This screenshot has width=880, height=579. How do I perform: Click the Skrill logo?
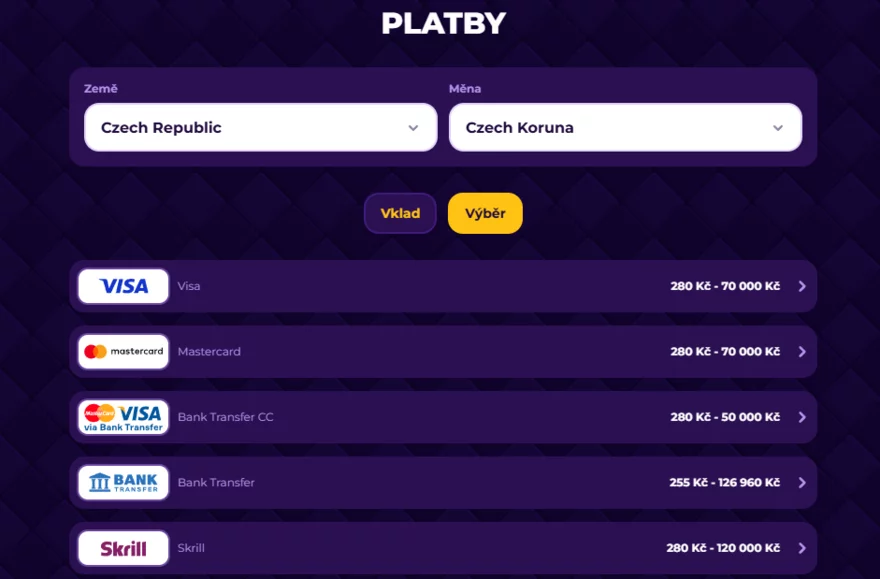pyautogui.click(x=121, y=548)
